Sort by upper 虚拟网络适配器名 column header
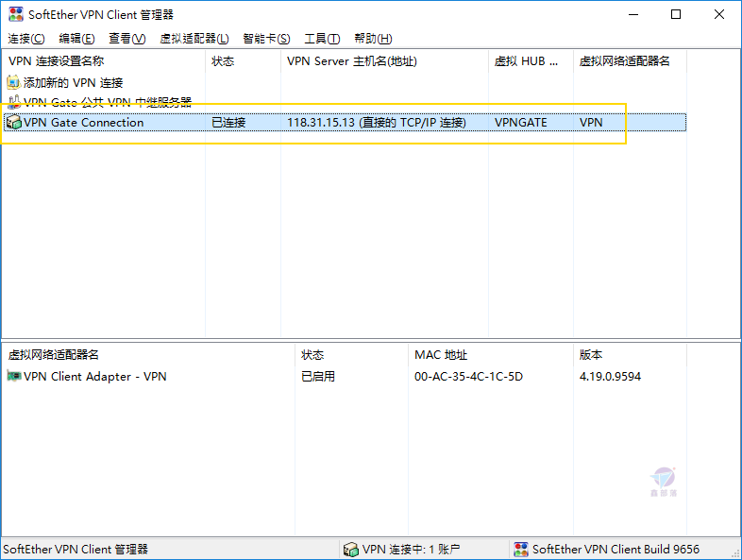742x560 pixels. click(630, 61)
